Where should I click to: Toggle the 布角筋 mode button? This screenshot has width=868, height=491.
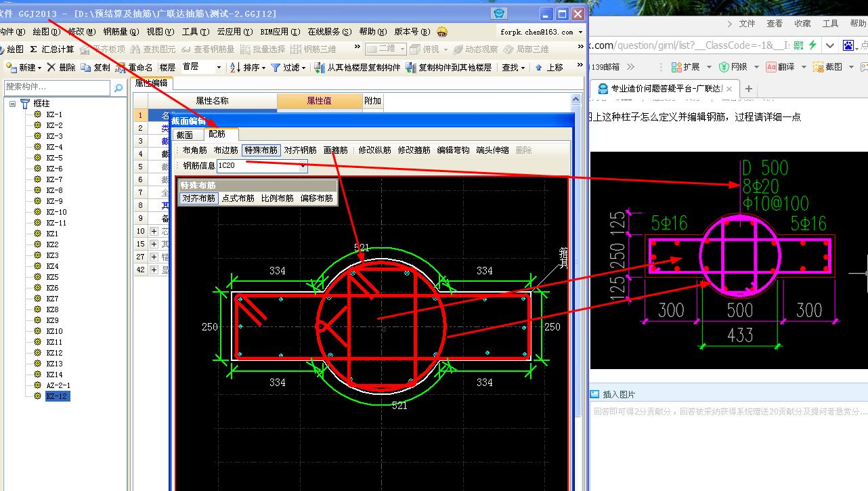pos(195,150)
